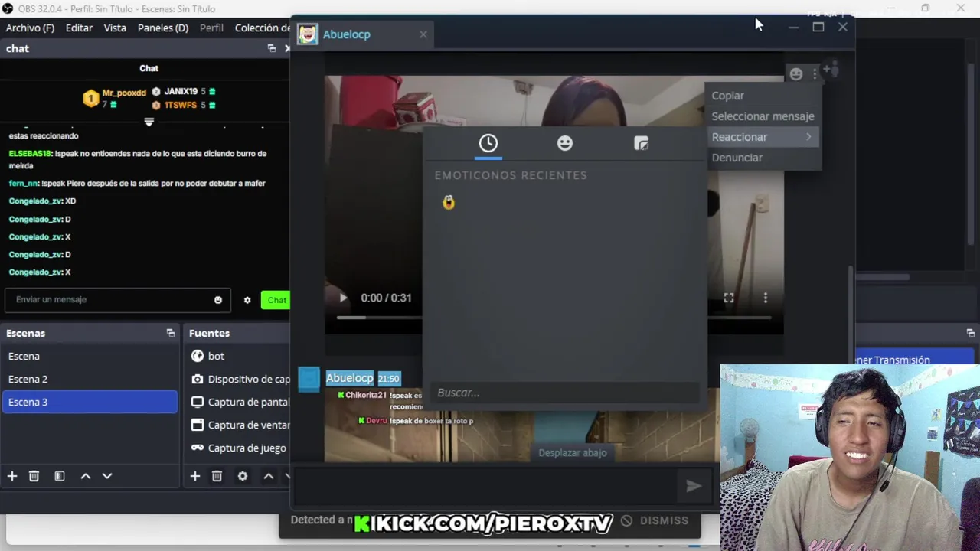
Task: Play the video in chat
Action: tap(343, 298)
